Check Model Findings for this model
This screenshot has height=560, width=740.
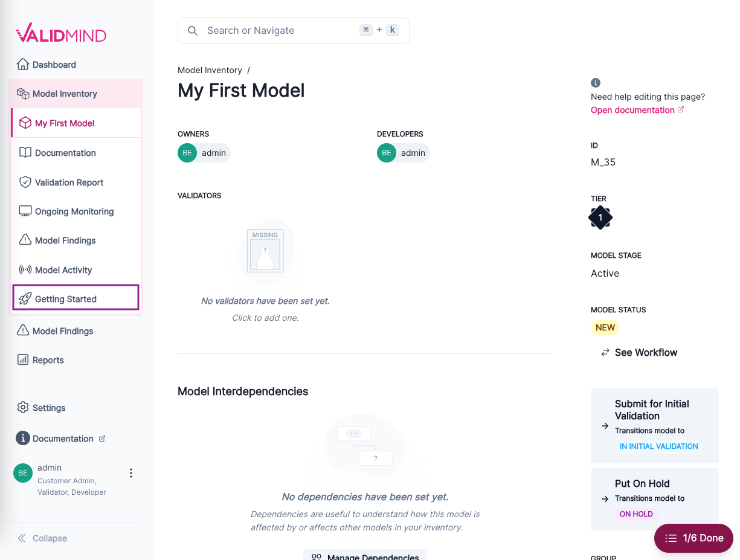(65, 240)
